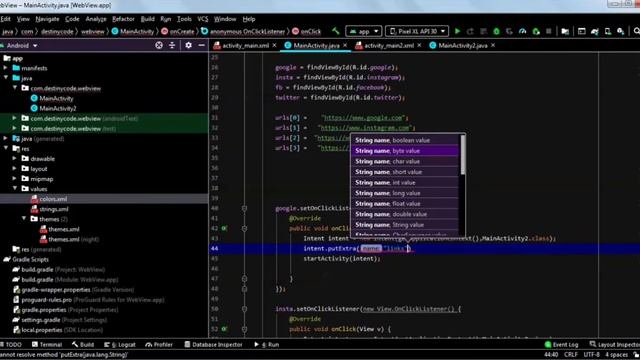Image resolution: width=640 pixels, height=360 pixels.
Task: Run the app with green play button
Action: coord(457,31)
